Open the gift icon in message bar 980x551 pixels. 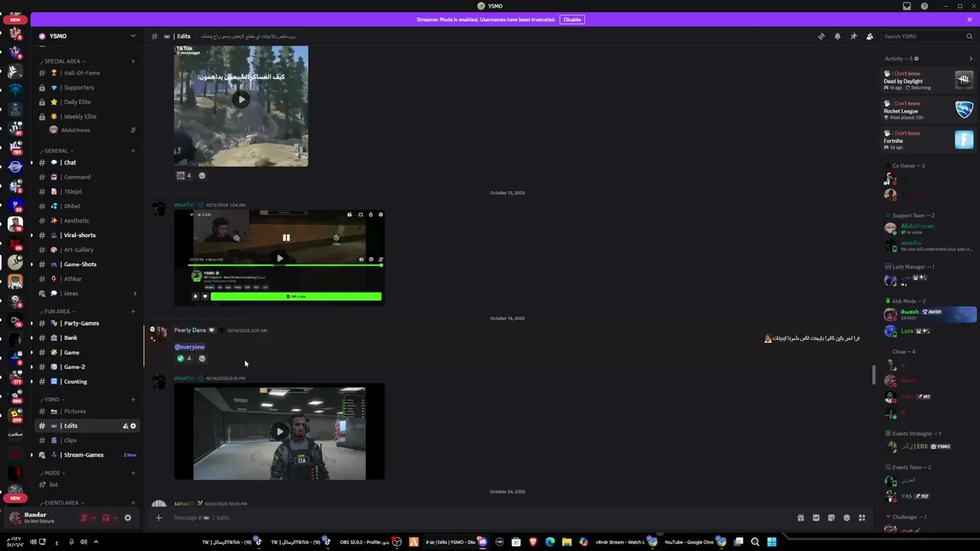click(x=801, y=517)
